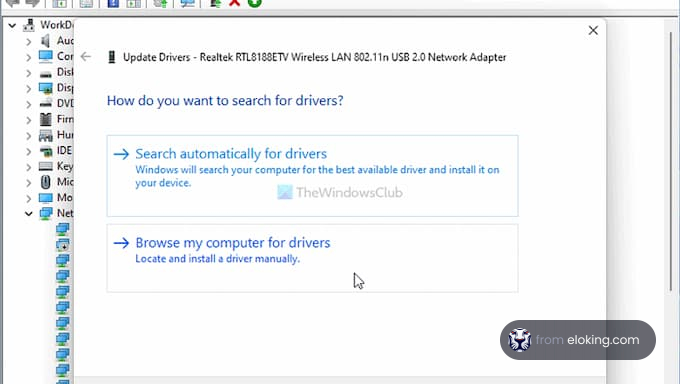Expand the Mic category chevron

29,183
